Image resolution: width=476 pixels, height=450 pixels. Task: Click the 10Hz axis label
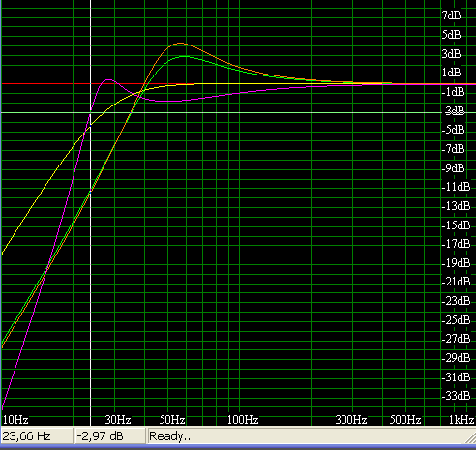tap(15, 420)
